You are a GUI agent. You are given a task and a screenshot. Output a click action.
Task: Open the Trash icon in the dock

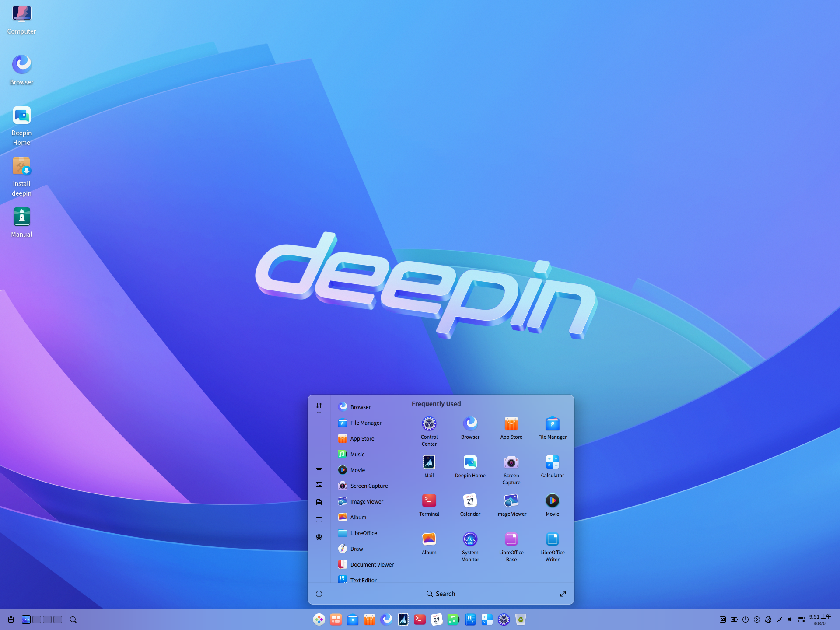click(520, 619)
